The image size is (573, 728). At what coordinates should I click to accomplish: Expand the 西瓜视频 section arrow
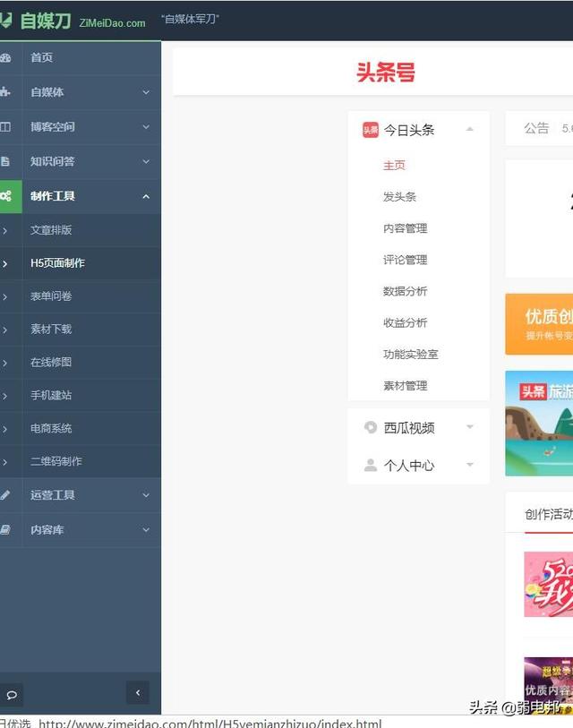469,426
